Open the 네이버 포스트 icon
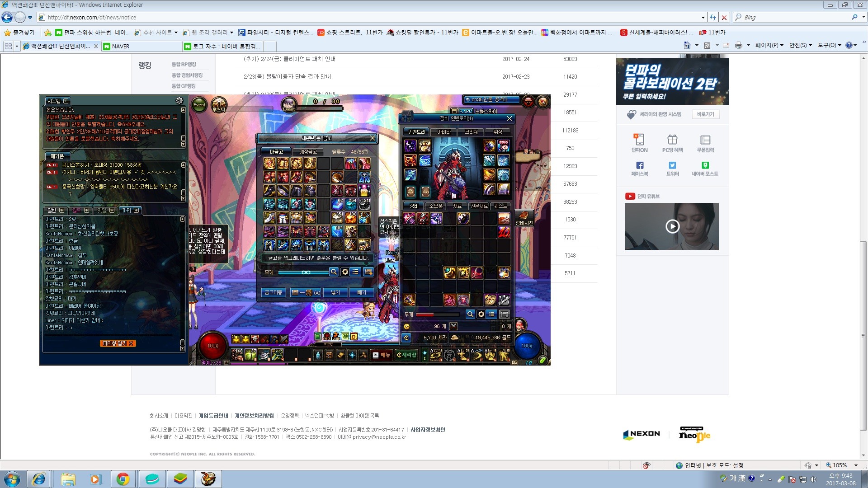Viewport: 868px width, 488px height. pos(705,165)
